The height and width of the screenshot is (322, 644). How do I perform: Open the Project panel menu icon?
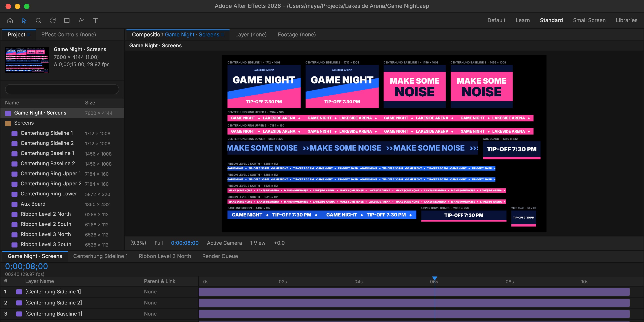pos(29,35)
